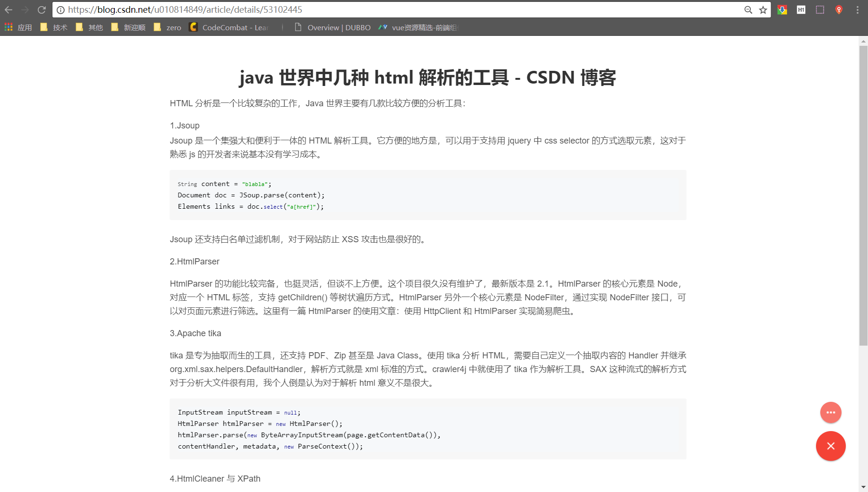
Task: Bookmark this page with the star
Action: (763, 10)
